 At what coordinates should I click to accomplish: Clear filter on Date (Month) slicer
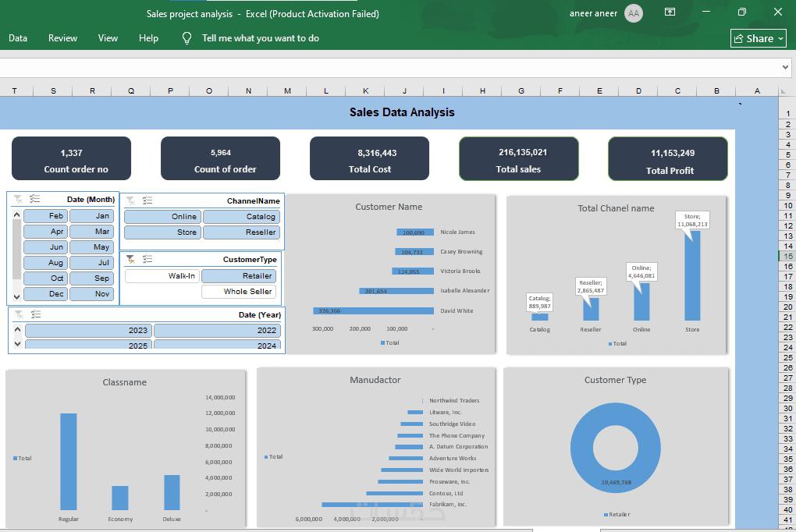point(18,199)
